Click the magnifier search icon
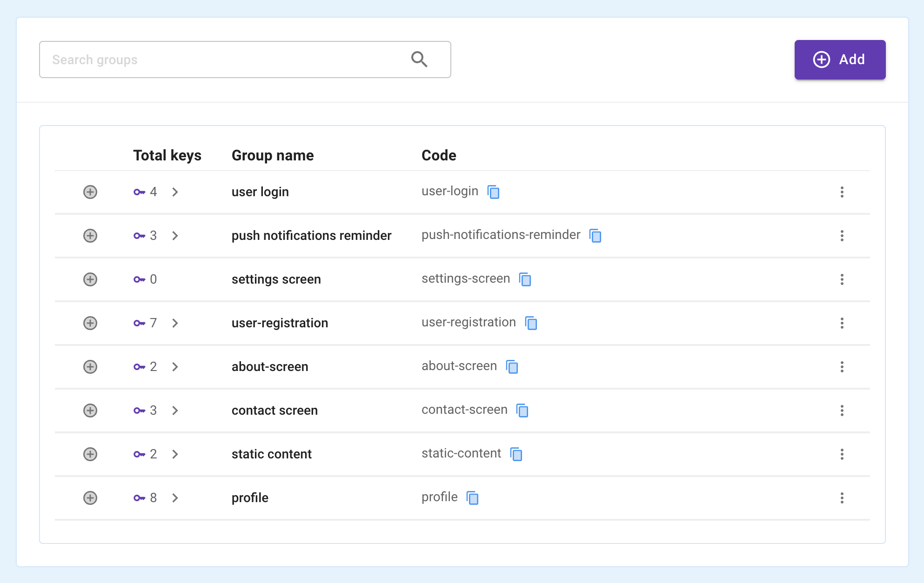The height and width of the screenshot is (583, 924). [x=419, y=60]
